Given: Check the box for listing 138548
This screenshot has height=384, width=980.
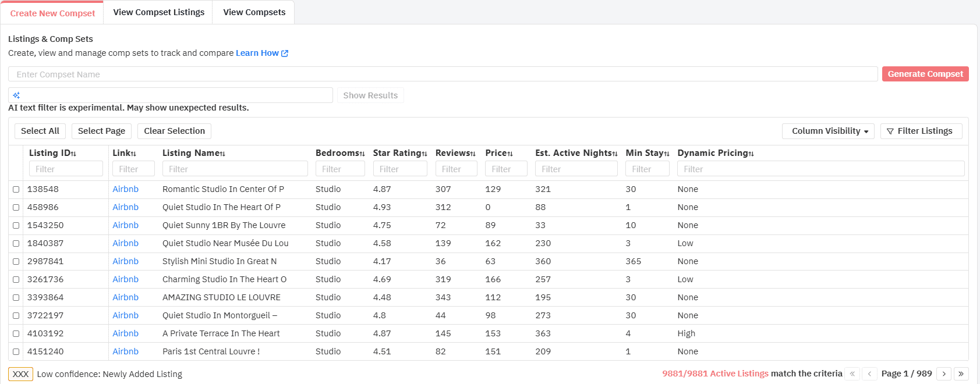Looking at the screenshot, I should tap(16, 190).
